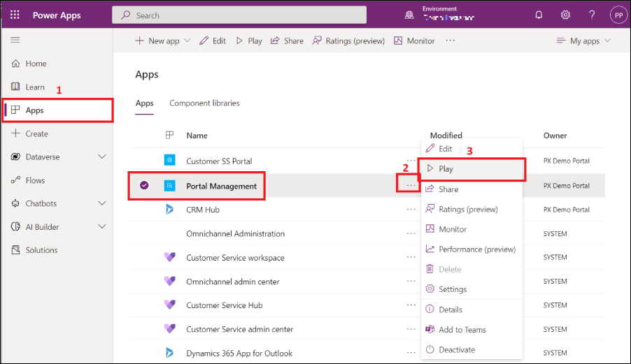Open Customer Service workspace app
Image resolution: width=631 pixels, height=364 pixels.
235,258
